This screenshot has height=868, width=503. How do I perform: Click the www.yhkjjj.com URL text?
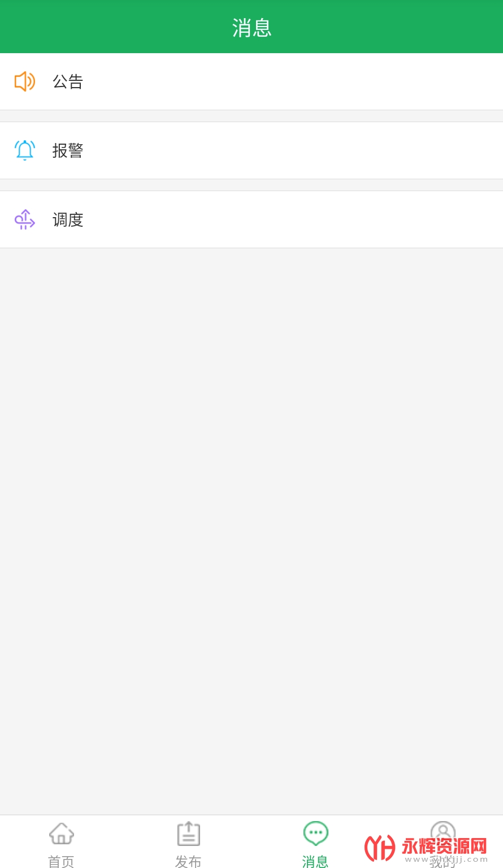click(446, 859)
